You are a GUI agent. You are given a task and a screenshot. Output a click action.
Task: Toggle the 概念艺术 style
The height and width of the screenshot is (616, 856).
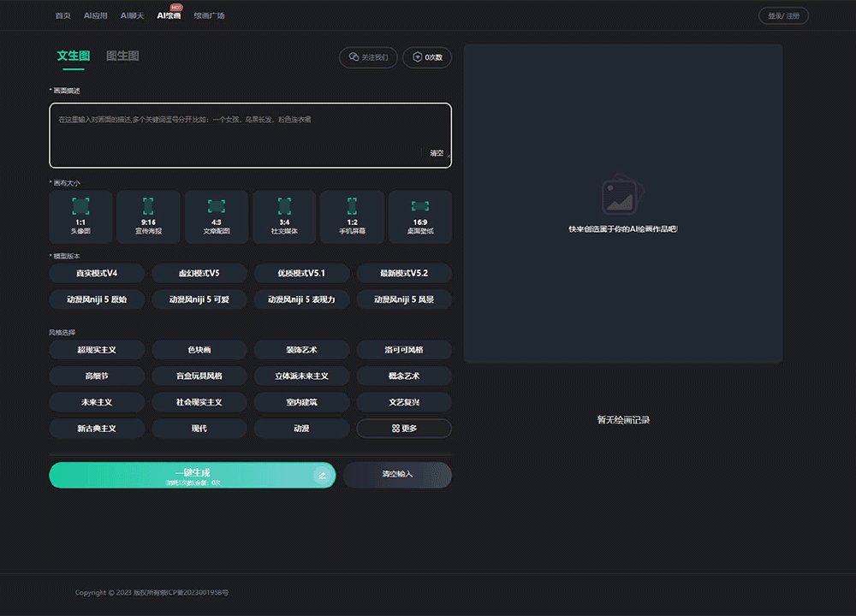click(x=404, y=376)
